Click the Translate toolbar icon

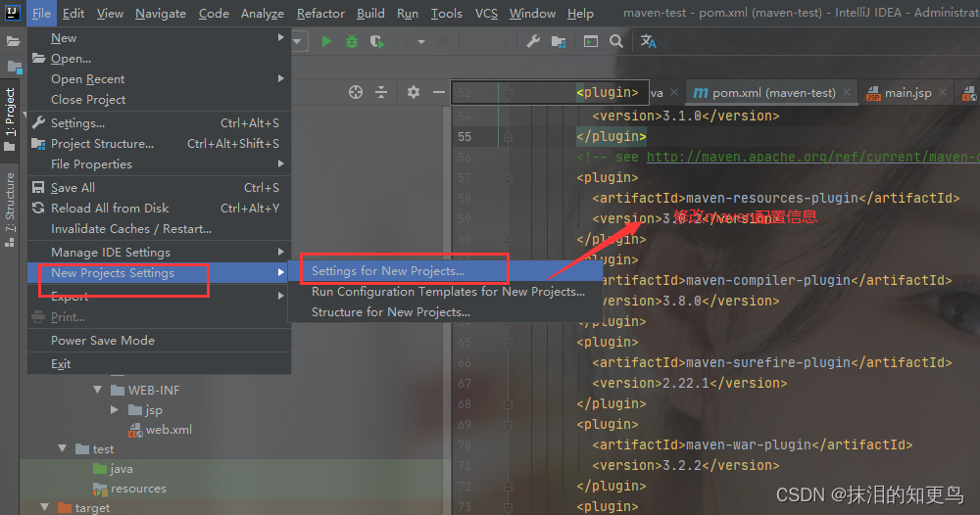pyautogui.click(x=648, y=41)
